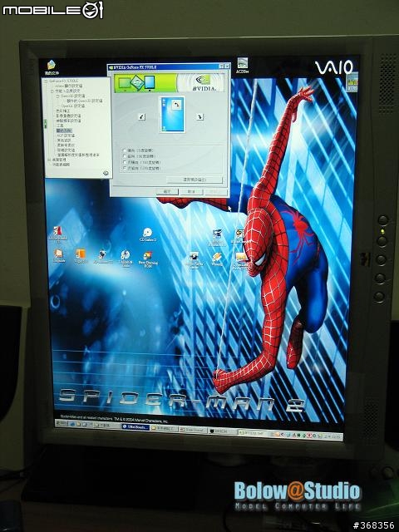Launch Internet Explorer from the quick launch bar
399x532 pixels.
click(72, 424)
